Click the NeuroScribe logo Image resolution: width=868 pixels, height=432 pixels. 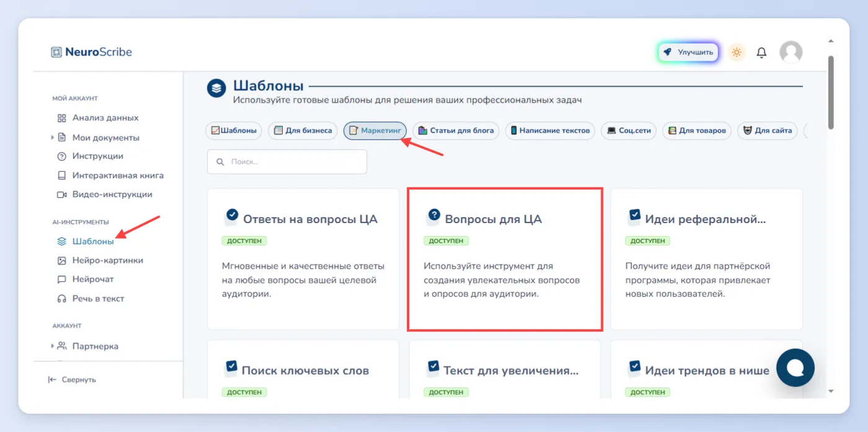[92, 52]
